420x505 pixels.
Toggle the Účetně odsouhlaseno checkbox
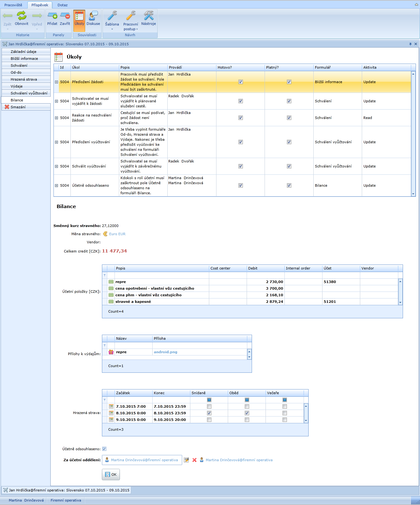pos(104,449)
